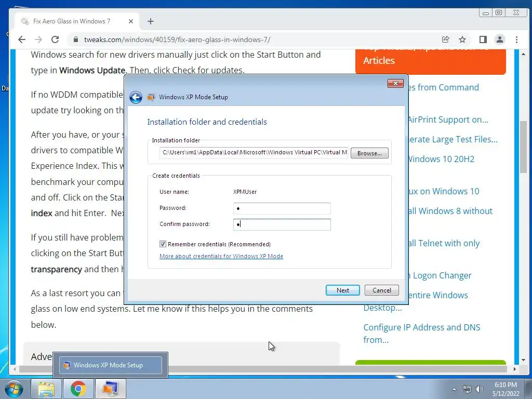The image size is (532, 399).
Task: Click the Windows Virtual PC taskbar icon
Action: tap(111, 389)
